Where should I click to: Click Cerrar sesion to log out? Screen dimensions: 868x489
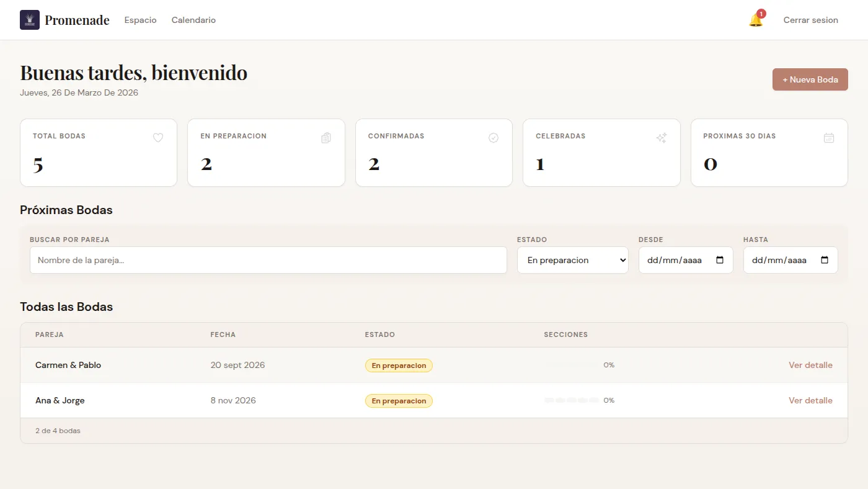click(x=810, y=20)
